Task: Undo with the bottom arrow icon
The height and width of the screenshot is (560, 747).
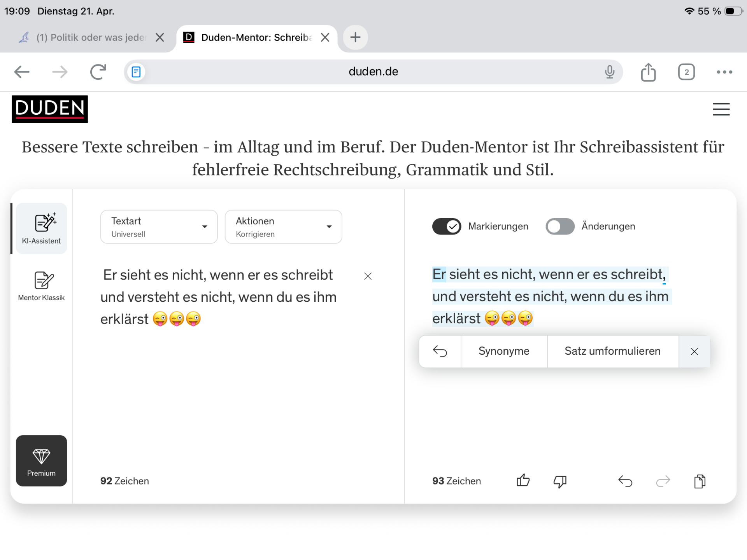Action: pyautogui.click(x=625, y=481)
